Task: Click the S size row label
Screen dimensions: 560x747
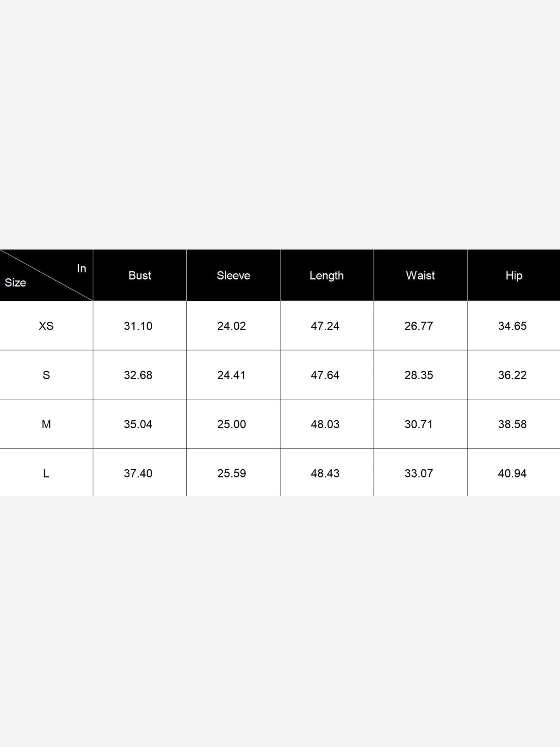Action: click(x=46, y=375)
